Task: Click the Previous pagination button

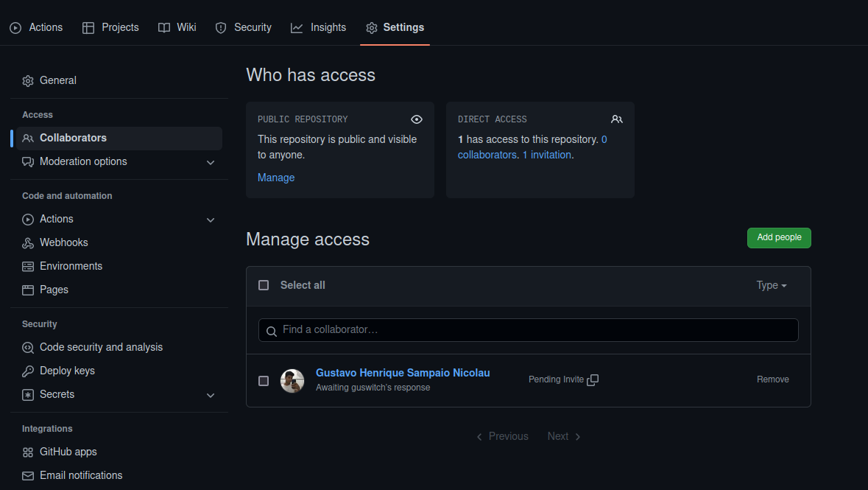Action: click(502, 436)
